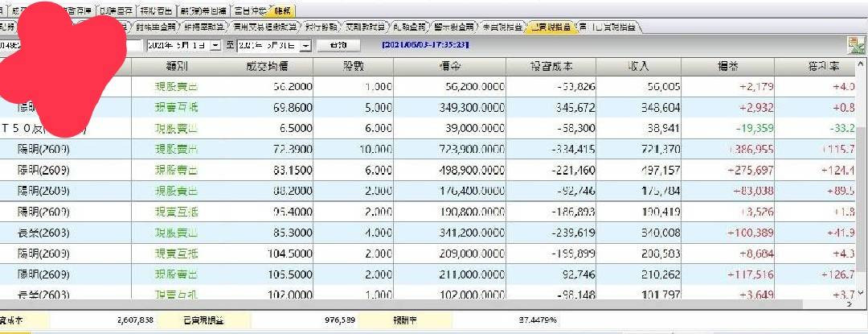Viewport: 868px width, 334px height.
Task: Click the total realized profit 976,589
Action: tap(339, 320)
